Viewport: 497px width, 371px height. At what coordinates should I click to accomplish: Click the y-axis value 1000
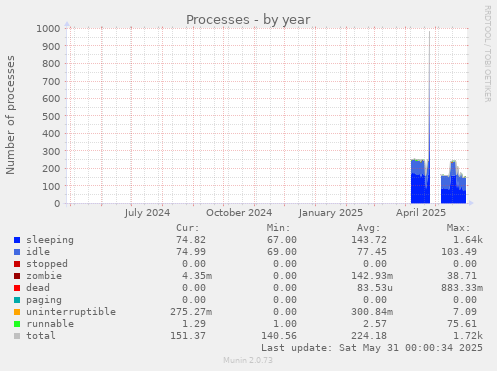coord(48,29)
